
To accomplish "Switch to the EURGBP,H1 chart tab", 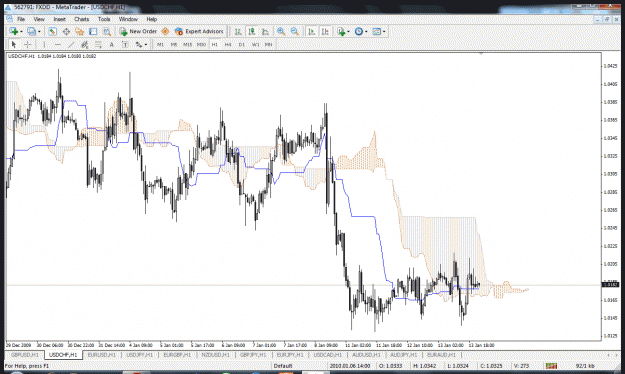I will point(177,354).
